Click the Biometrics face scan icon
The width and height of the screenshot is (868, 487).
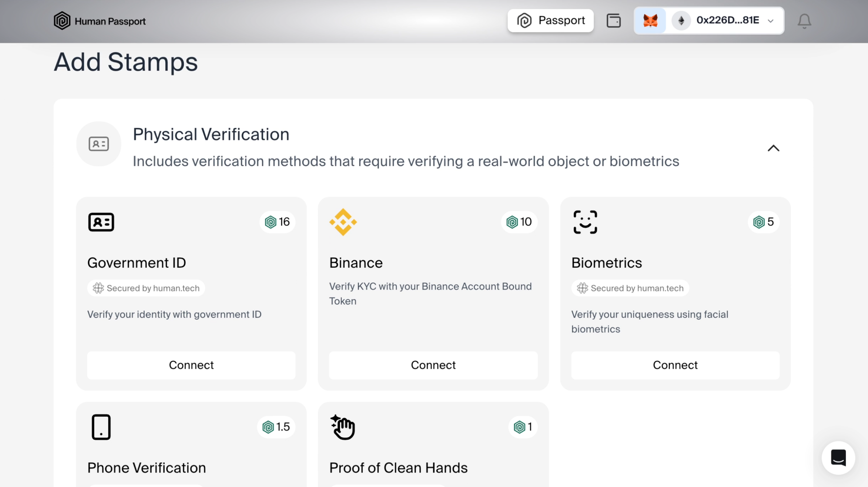[x=585, y=222]
